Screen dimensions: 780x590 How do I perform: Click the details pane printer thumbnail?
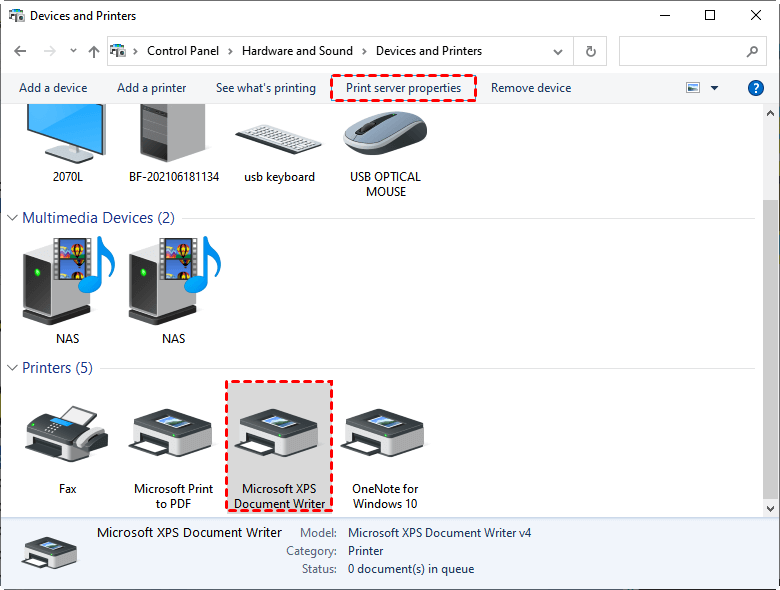click(x=49, y=552)
